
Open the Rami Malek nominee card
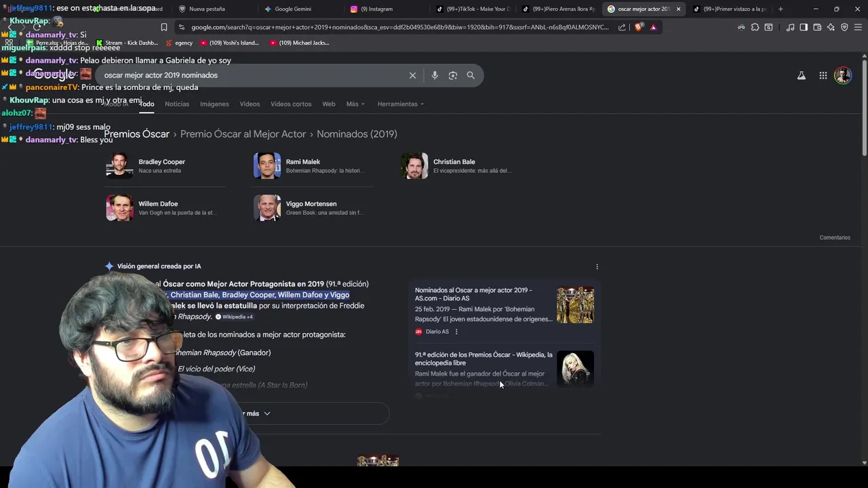[313, 166]
